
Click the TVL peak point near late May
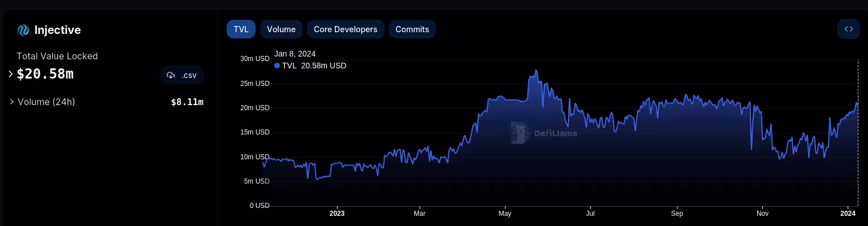click(x=536, y=71)
